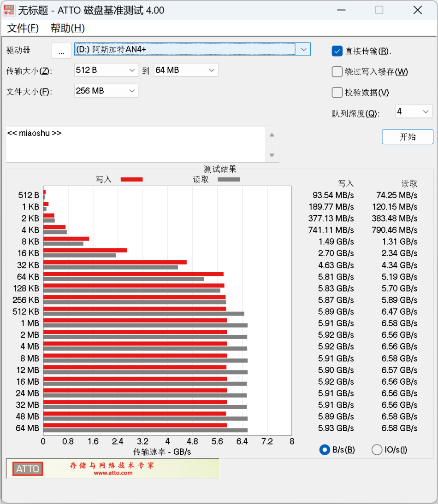Select the B/s (B) radio button
438x504 pixels.
pos(325,450)
